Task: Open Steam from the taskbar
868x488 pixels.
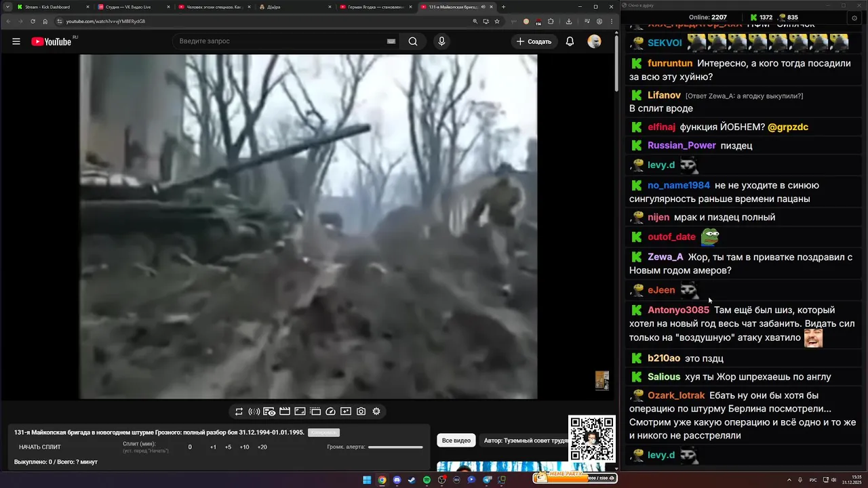Action: [412, 480]
